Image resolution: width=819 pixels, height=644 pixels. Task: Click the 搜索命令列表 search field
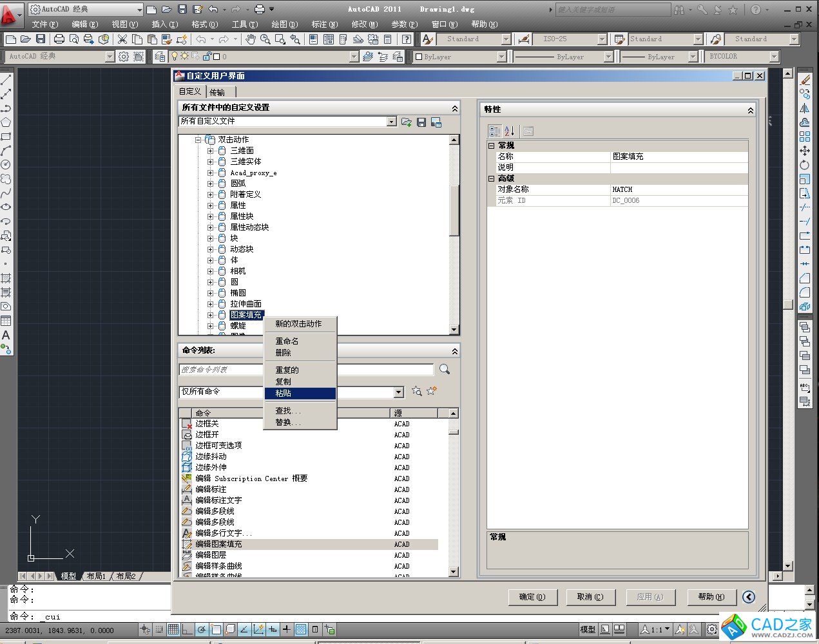coord(307,370)
